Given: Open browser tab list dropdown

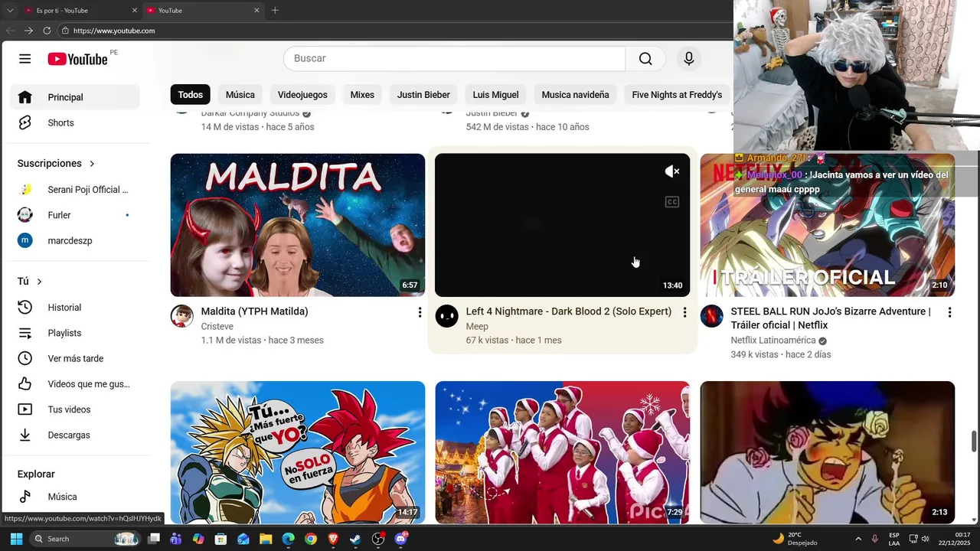Looking at the screenshot, I should 10,10.
